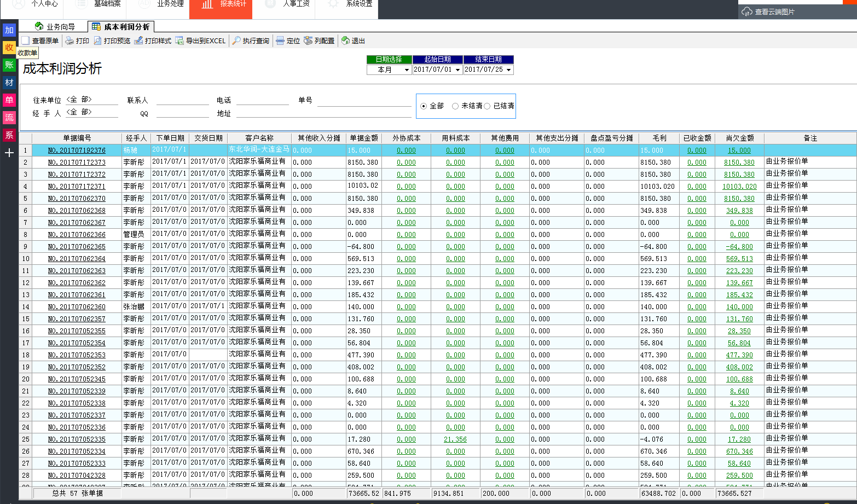Click the 打印 printer icon
This screenshot has width=857, height=504.
(70, 40)
